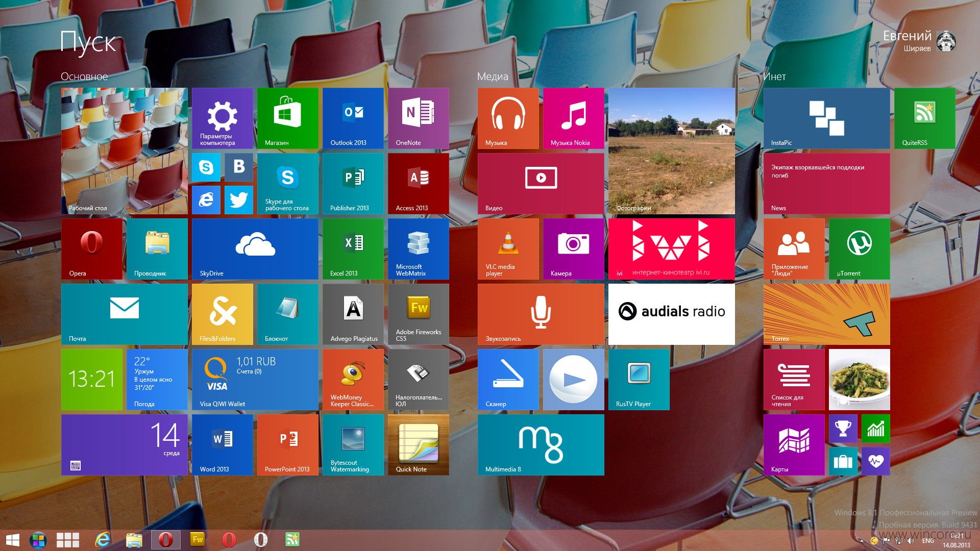Launch the Advego Plagiatus tile

[x=353, y=314]
